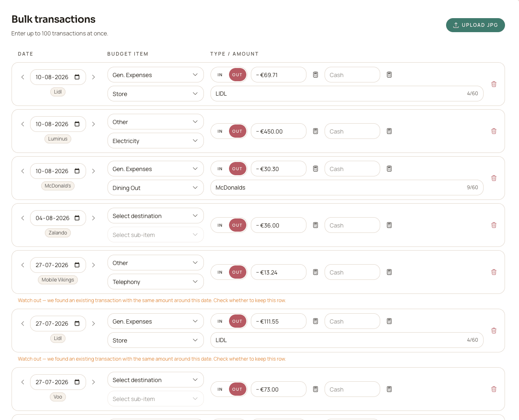The width and height of the screenshot is (519, 420).
Task: Click the Voo tag
Action: pyautogui.click(x=58, y=397)
